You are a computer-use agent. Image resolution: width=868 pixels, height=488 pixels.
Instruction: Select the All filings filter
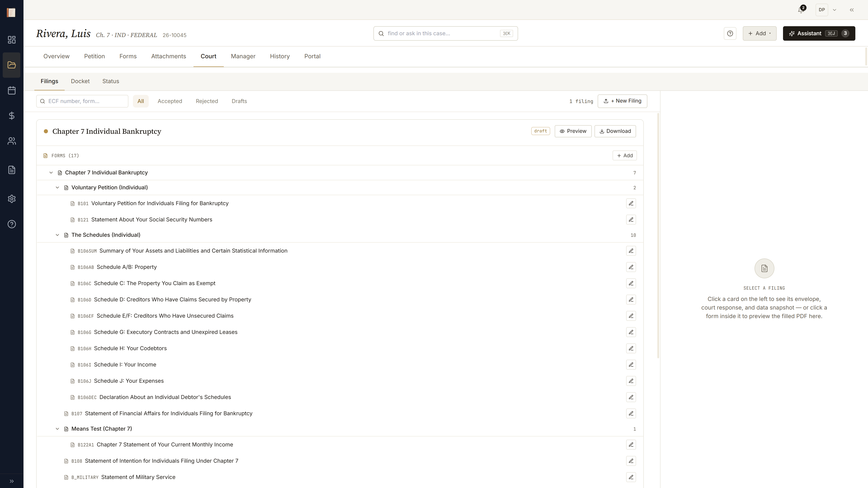pos(141,101)
